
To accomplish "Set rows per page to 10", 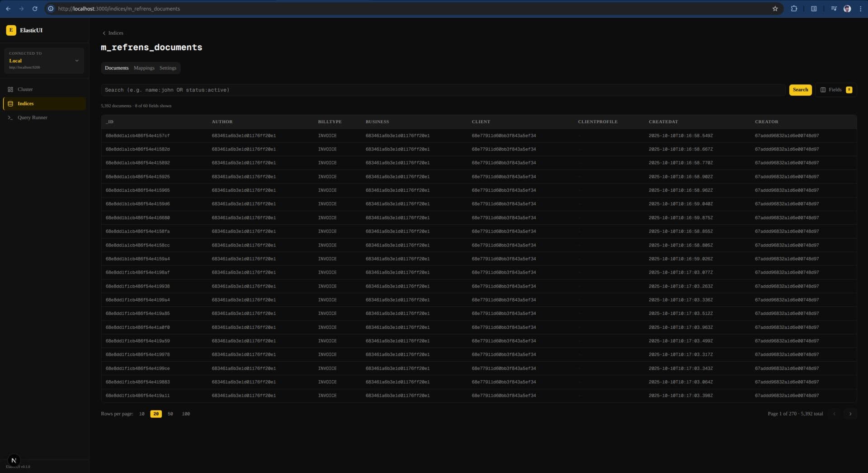I will click(142, 413).
